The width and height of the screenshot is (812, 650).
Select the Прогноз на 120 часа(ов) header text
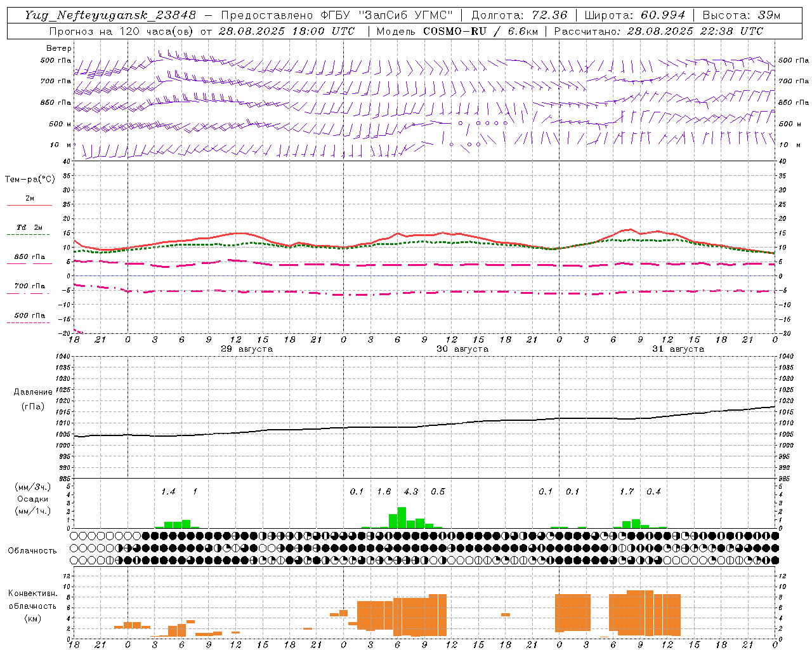coord(121,31)
